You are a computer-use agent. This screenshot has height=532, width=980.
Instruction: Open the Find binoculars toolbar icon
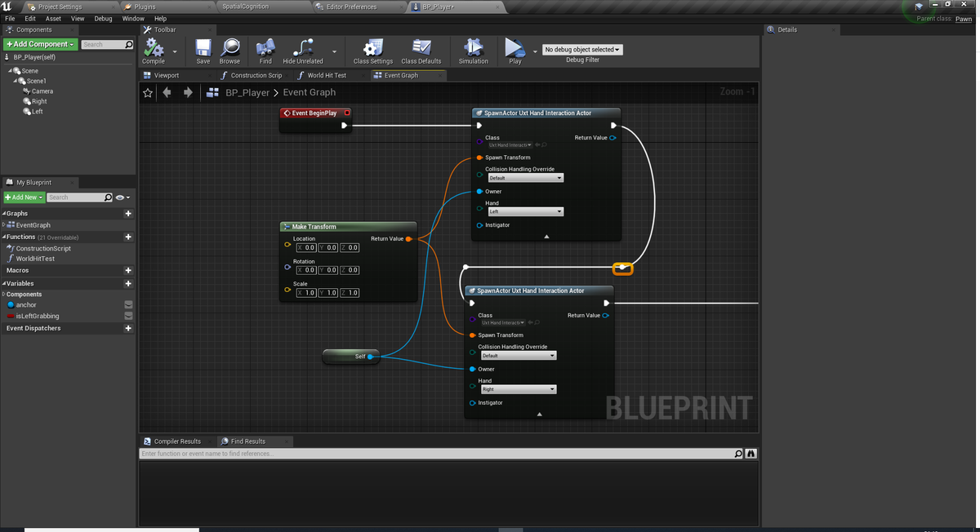tap(265, 47)
